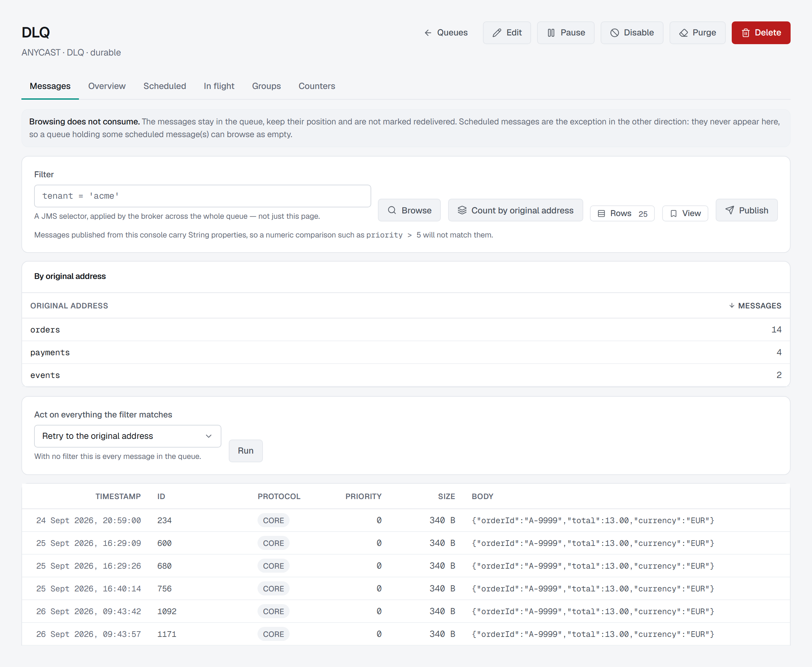Click the Edit queue button

click(x=507, y=33)
